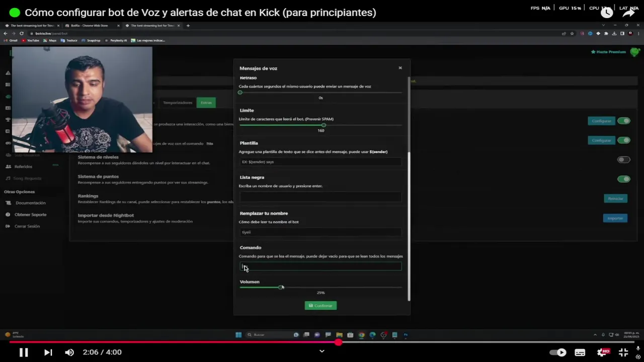The width and height of the screenshot is (644, 362).
Task: Open Chrome downloads icon
Action: 614,33
